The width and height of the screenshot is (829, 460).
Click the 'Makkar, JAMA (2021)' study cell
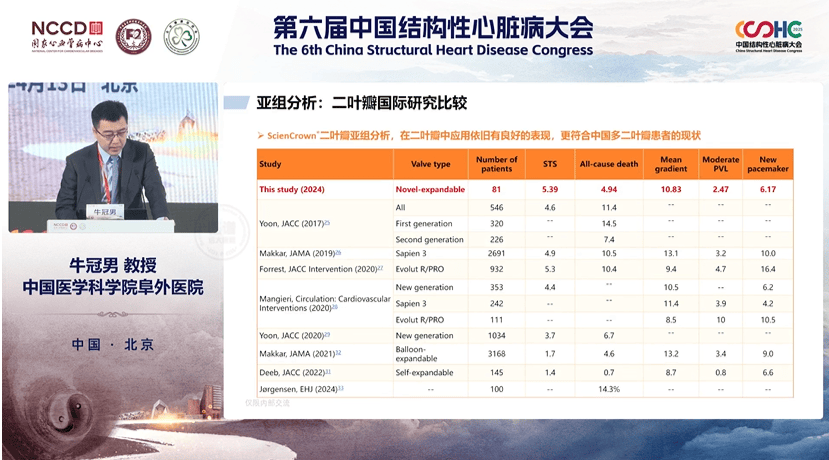(x=300, y=354)
